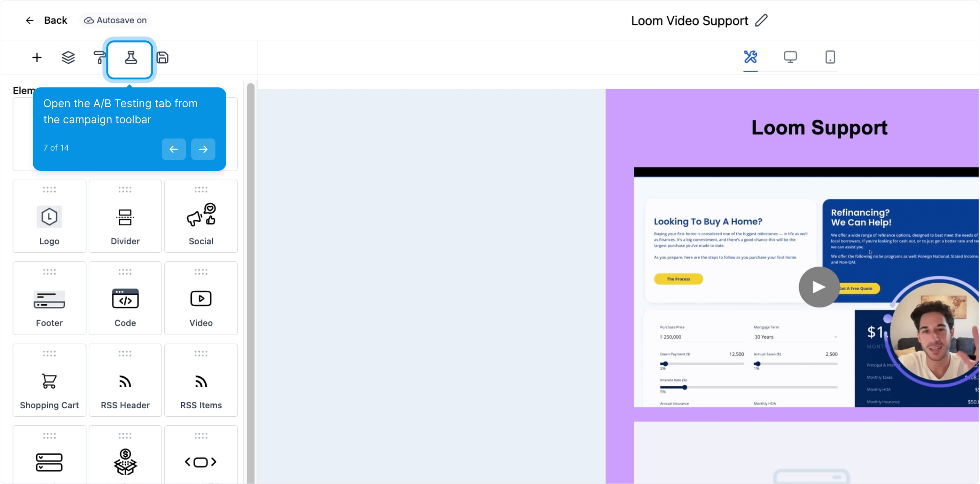The width and height of the screenshot is (980, 484).
Task: Play the Loom video preview
Action: click(819, 287)
